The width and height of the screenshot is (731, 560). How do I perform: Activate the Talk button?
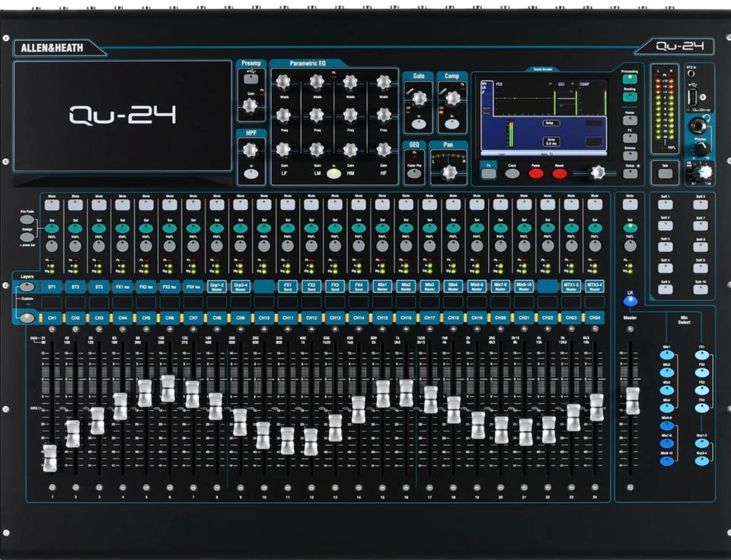(666, 173)
